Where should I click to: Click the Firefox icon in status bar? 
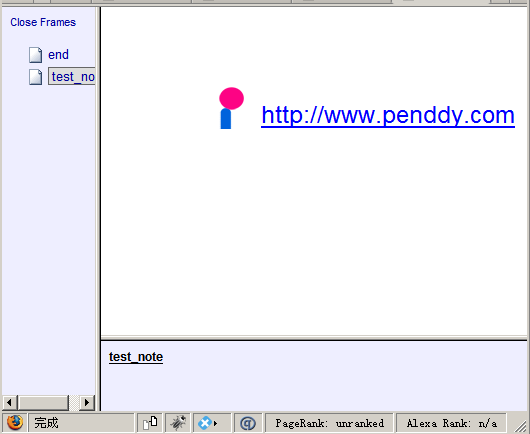(15, 423)
